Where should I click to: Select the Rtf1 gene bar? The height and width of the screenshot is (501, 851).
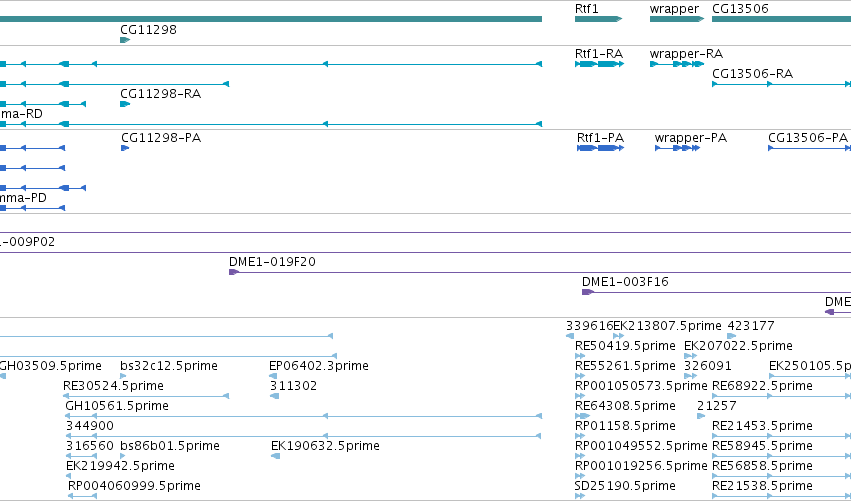point(598,19)
